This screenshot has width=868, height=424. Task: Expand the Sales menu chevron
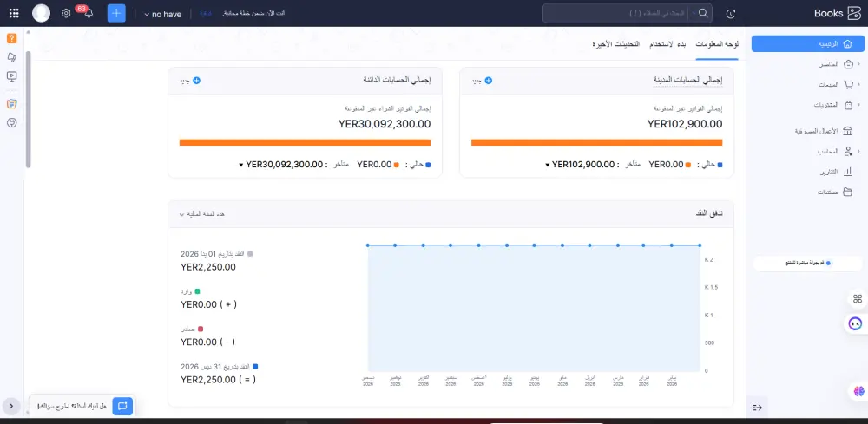coord(858,85)
